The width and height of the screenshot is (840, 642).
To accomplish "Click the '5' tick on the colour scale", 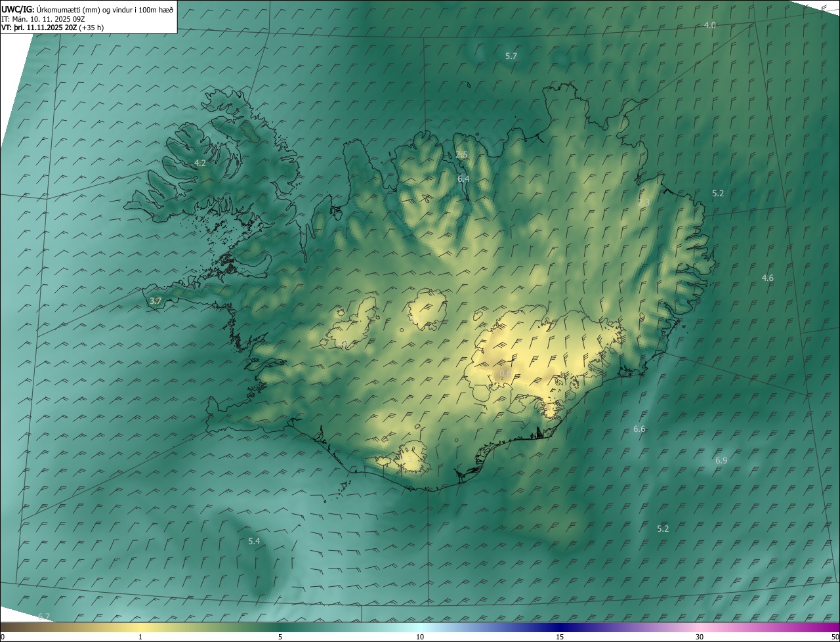I will coord(280,637).
